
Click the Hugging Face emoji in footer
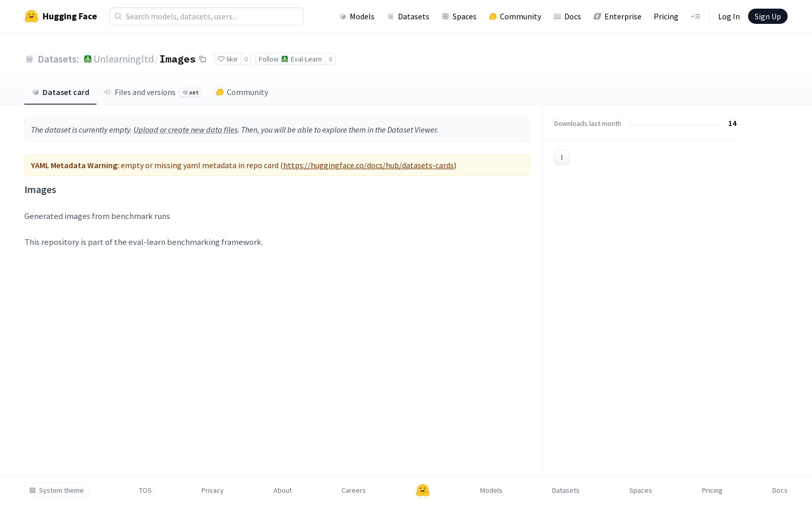tap(423, 490)
